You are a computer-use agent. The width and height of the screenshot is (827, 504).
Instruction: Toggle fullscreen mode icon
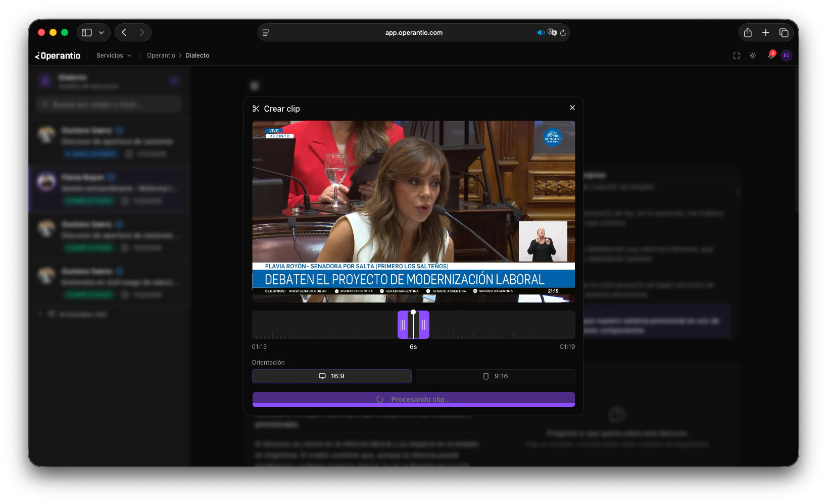737,56
